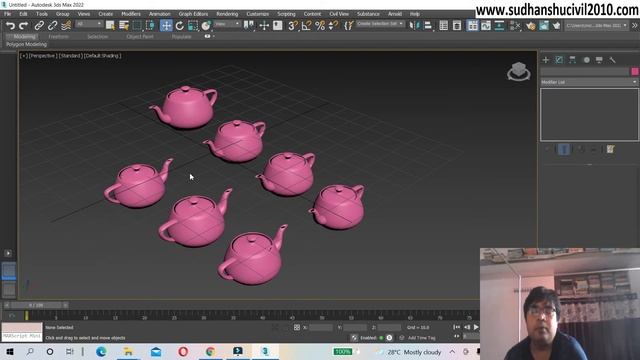
Task: Activate Select and Place tool
Action: pyautogui.click(x=206, y=26)
